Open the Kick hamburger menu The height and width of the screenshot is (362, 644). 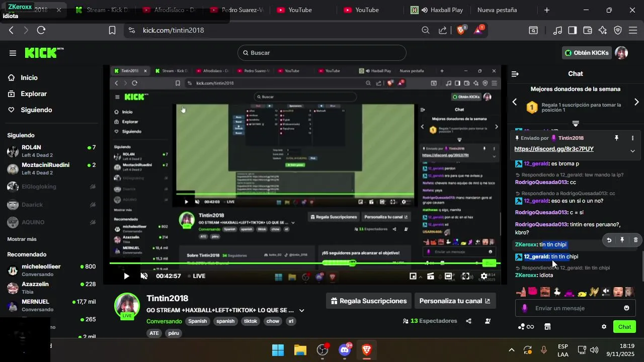coord(13,53)
